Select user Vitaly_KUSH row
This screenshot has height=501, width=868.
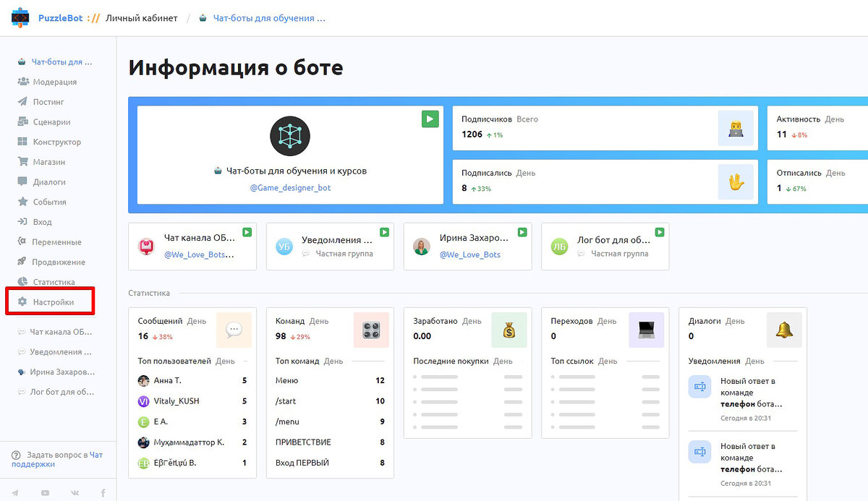tap(192, 401)
